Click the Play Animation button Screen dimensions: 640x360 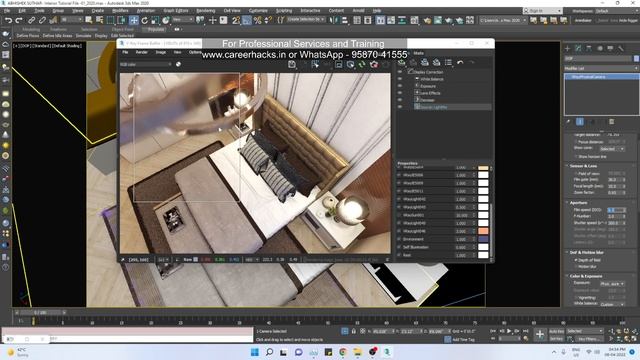(x=509, y=331)
